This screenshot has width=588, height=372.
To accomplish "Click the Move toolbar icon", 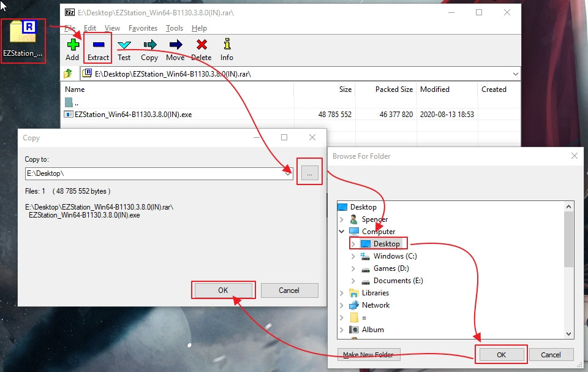I will click(x=175, y=48).
